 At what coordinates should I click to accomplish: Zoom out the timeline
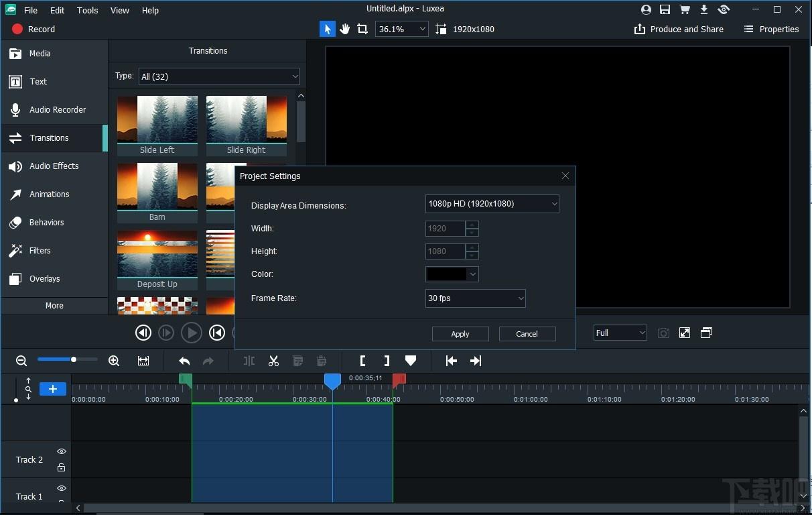[x=21, y=361]
